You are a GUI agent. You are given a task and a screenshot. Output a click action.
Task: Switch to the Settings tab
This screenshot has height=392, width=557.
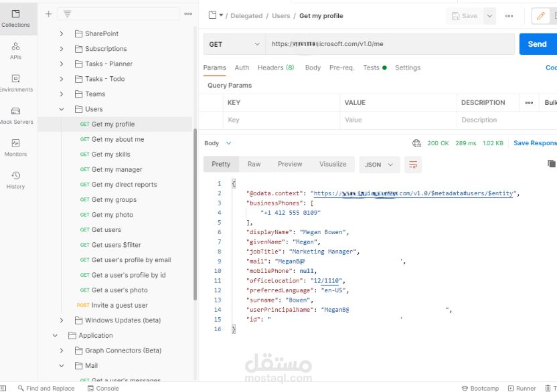coord(408,68)
